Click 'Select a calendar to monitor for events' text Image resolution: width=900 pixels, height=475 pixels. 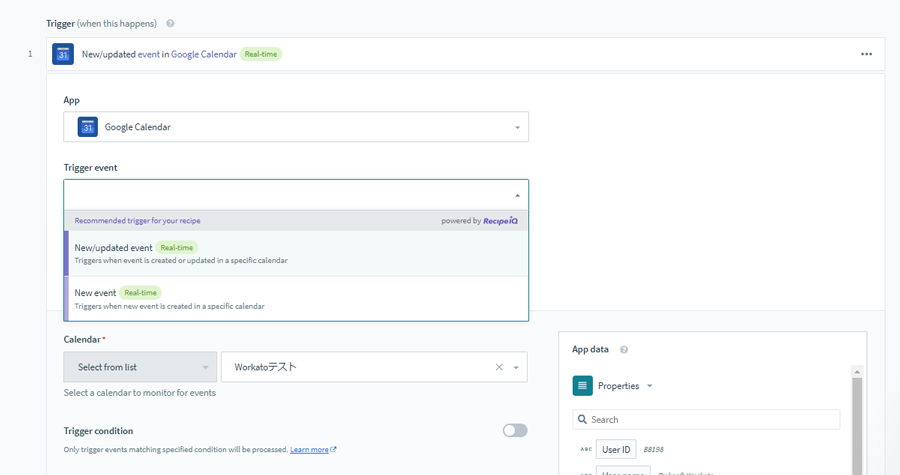pyautogui.click(x=139, y=393)
